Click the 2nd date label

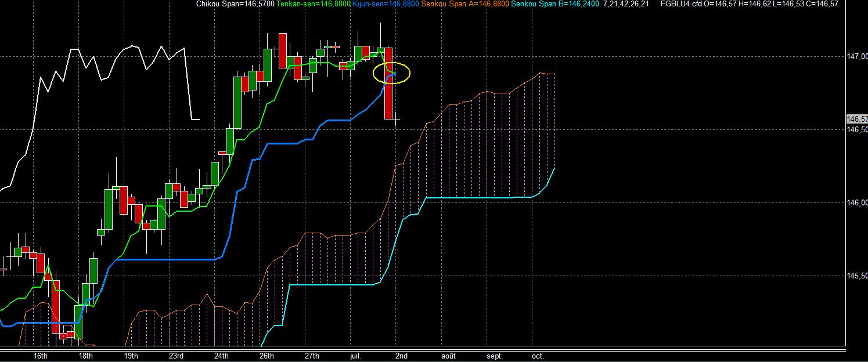coord(401,356)
